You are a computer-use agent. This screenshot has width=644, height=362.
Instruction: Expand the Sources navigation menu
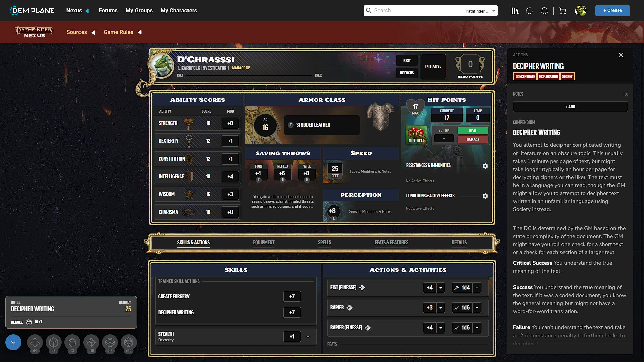(93, 32)
